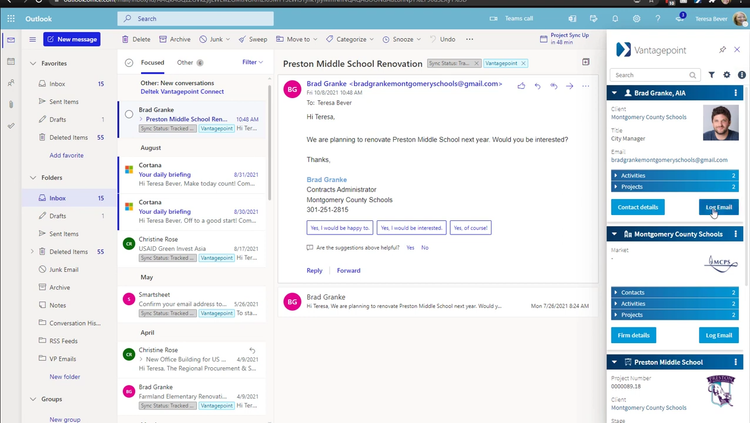This screenshot has height=423, width=750.
Task: Open the notifications bell in header
Action: (x=613, y=18)
